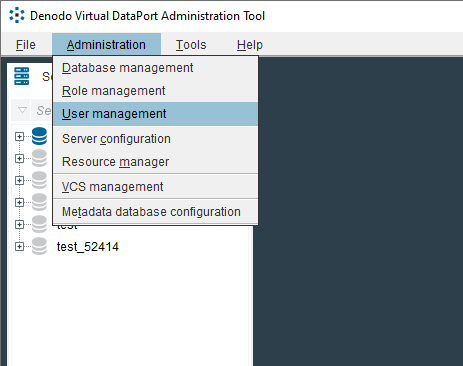Viewport: 463px width, 366px height.
Task: Open the File menu
Action: click(x=26, y=45)
